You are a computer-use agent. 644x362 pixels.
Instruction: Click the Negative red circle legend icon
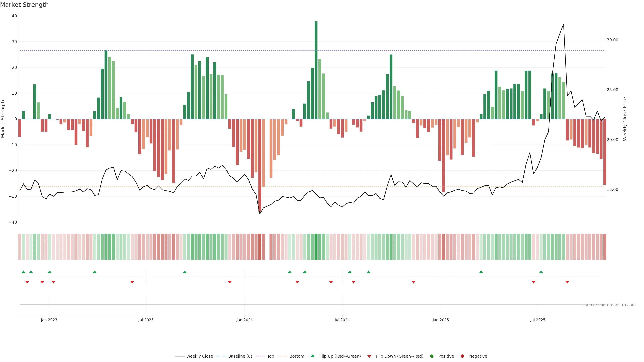click(462, 356)
